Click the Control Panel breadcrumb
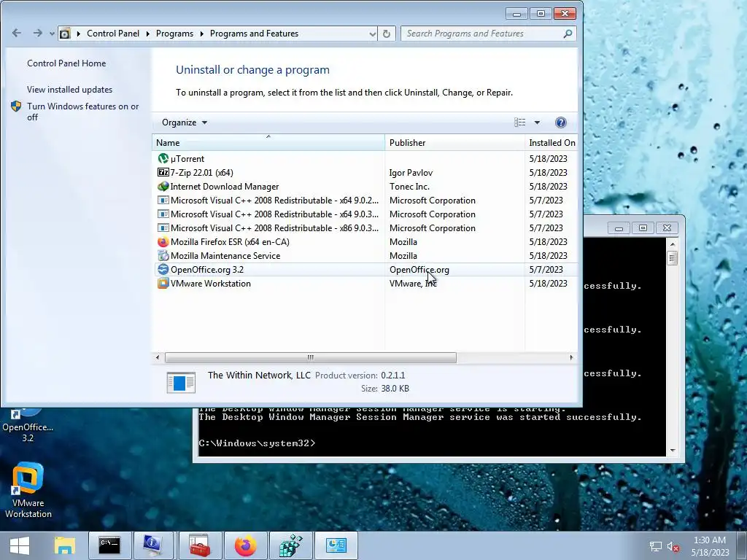 click(113, 34)
